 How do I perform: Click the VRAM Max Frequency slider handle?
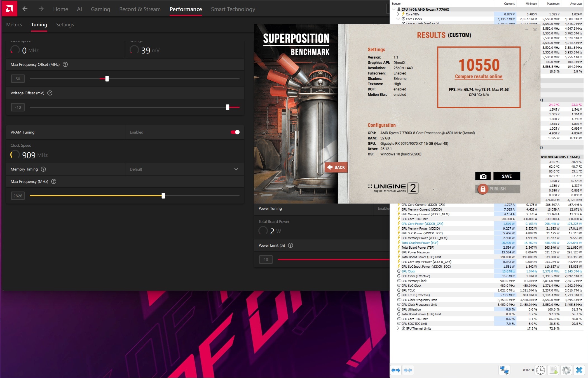pyautogui.click(x=163, y=196)
